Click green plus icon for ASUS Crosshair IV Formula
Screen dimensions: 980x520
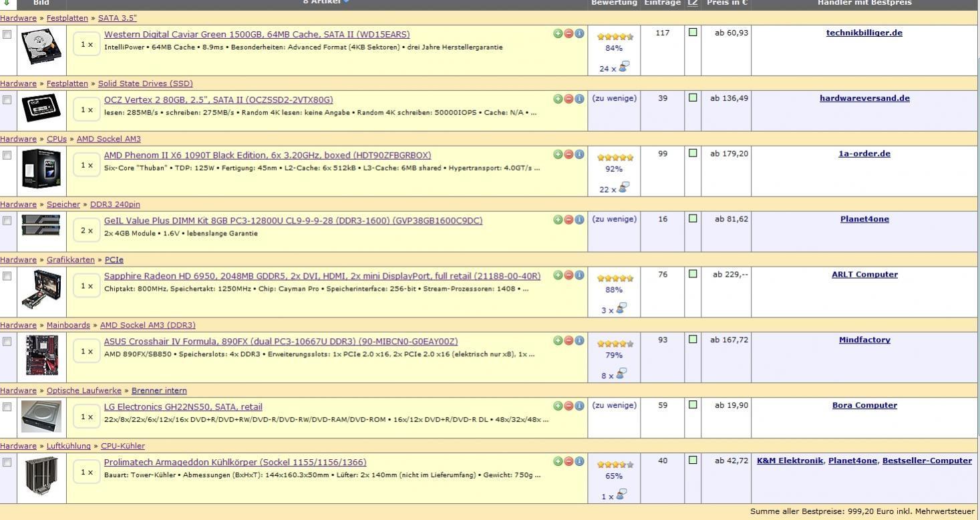558,341
